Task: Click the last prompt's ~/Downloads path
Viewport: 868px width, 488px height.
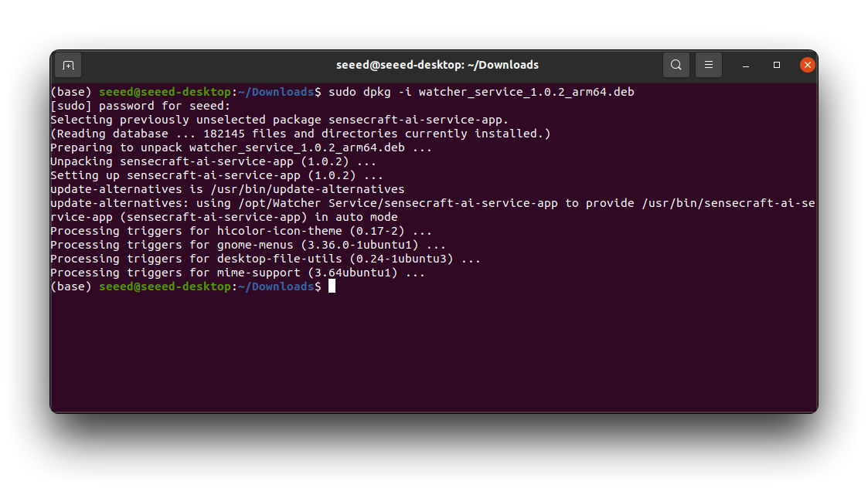Action: point(276,286)
